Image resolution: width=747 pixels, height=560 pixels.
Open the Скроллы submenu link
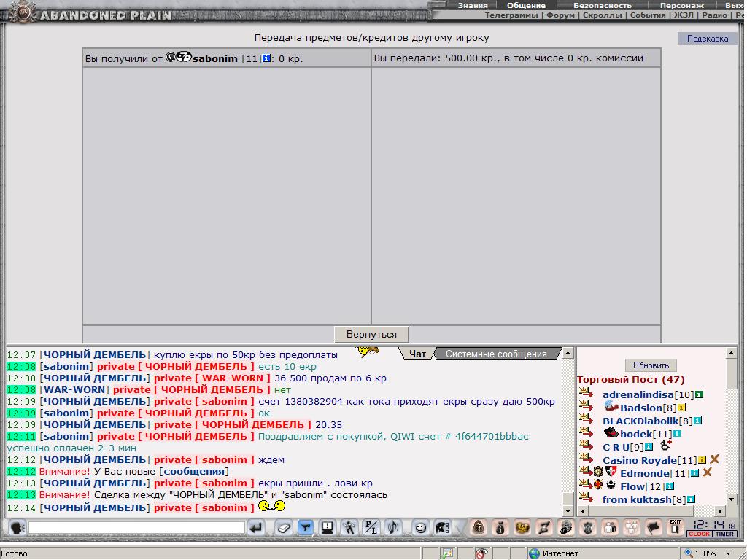coord(602,15)
